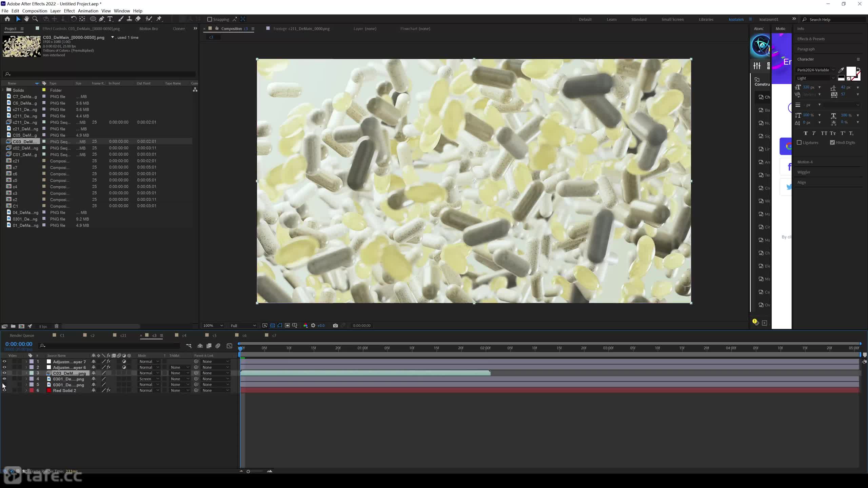Open the Align panel
The image size is (868, 488).
[802, 182]
